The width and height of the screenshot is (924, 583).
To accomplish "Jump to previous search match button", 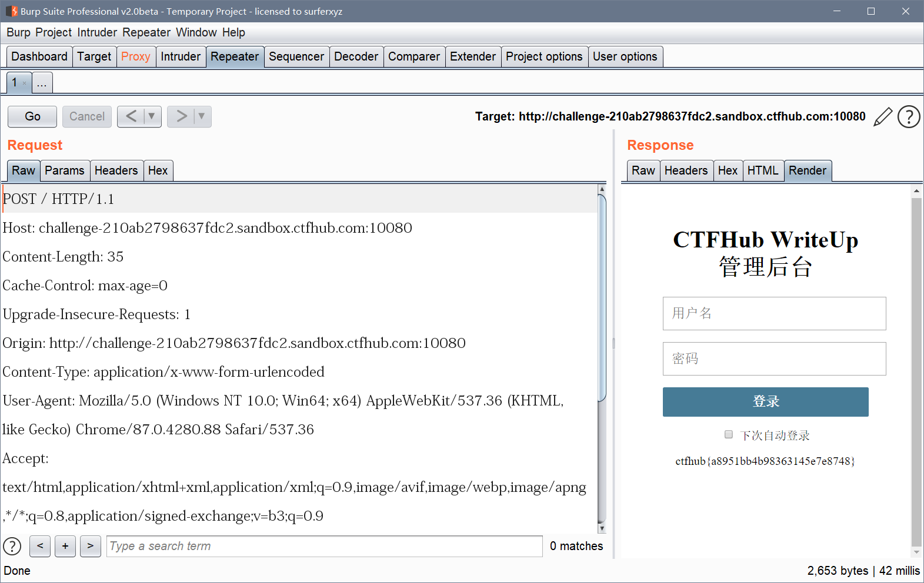I will point(40,546).
